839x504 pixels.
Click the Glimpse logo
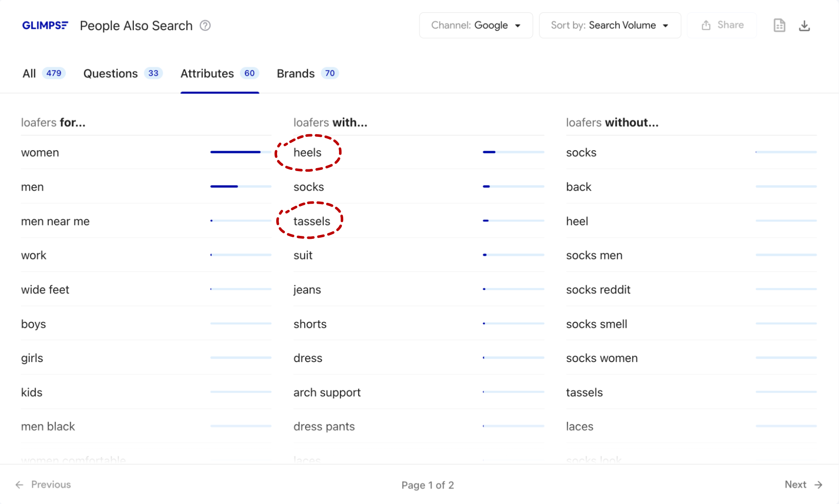[x=45, y=25]
